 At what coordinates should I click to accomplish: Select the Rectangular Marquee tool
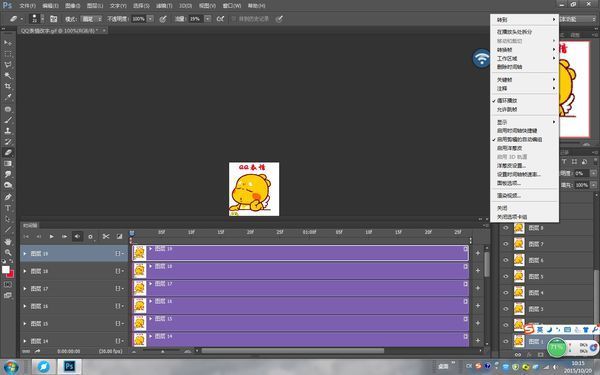(8, 54)
